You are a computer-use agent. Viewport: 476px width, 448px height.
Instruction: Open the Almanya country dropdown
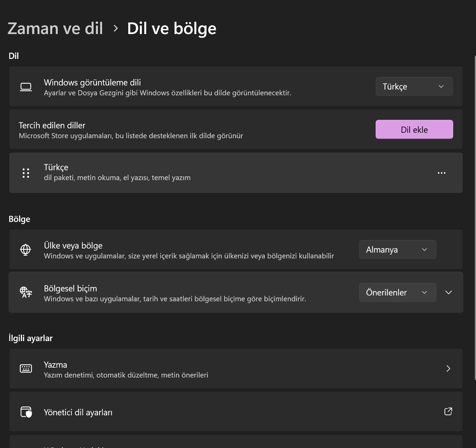tap(397, 250)
